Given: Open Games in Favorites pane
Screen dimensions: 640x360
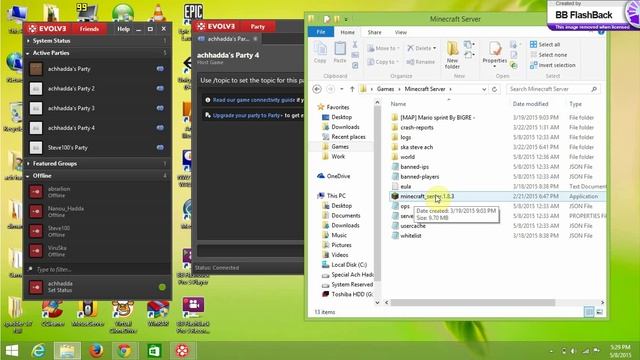Looking at the screenshot, I should point(340,147).
